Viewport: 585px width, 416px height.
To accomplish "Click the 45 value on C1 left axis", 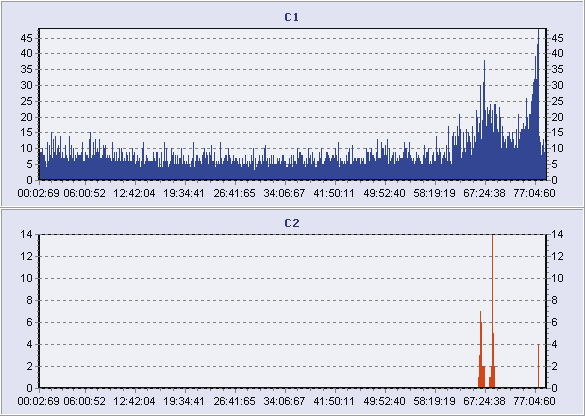I will (x=27, y=38).
